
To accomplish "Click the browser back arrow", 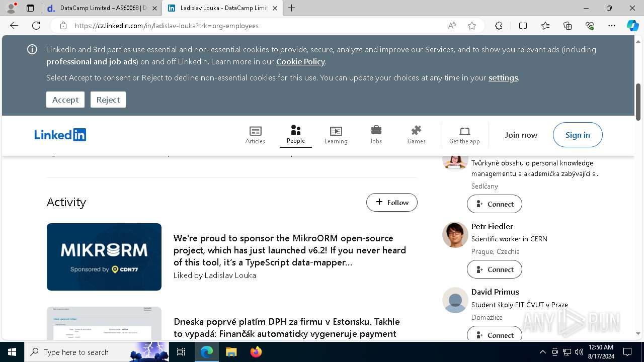I will [x=14, y=26].
